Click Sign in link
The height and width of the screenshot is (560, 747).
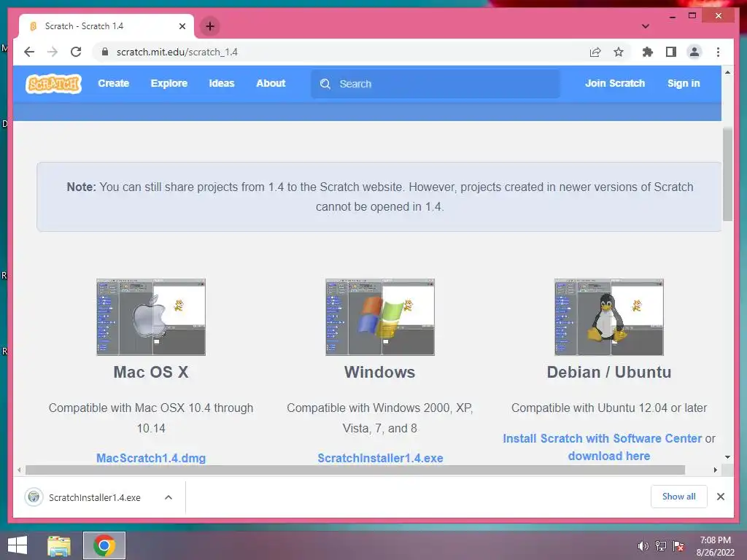point(684,83)
